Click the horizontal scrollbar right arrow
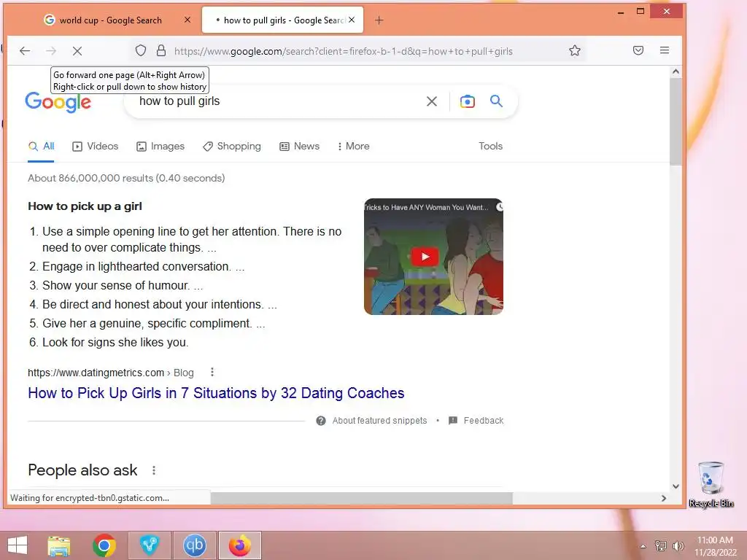 pyautogui.click(x=664, y=498)
